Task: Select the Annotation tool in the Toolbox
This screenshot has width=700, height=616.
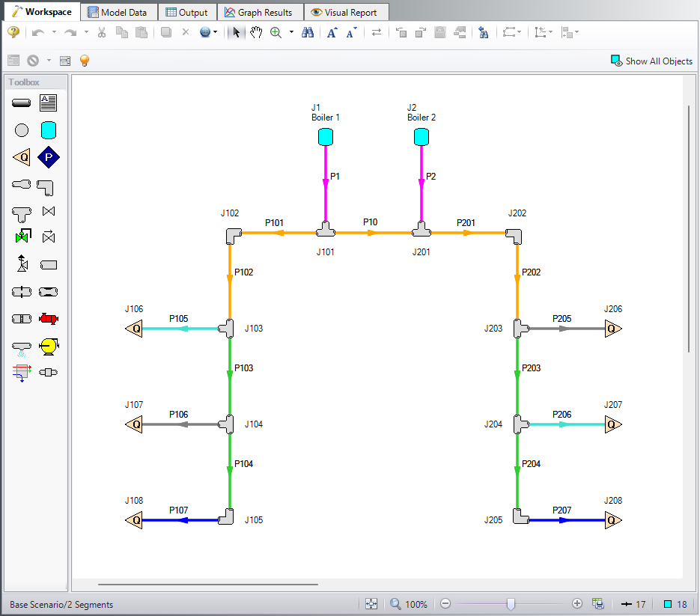Action: 48,103
